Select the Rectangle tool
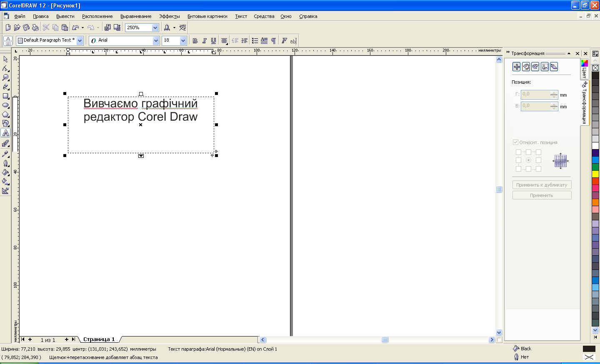The height and width of the screenshot is (364, 600). tap(5, 96)
